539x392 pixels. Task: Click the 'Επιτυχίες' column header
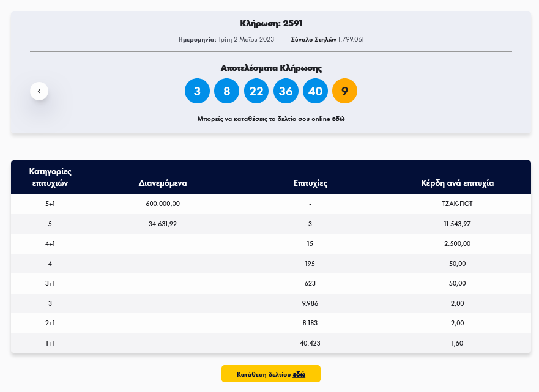click(310, 183)
